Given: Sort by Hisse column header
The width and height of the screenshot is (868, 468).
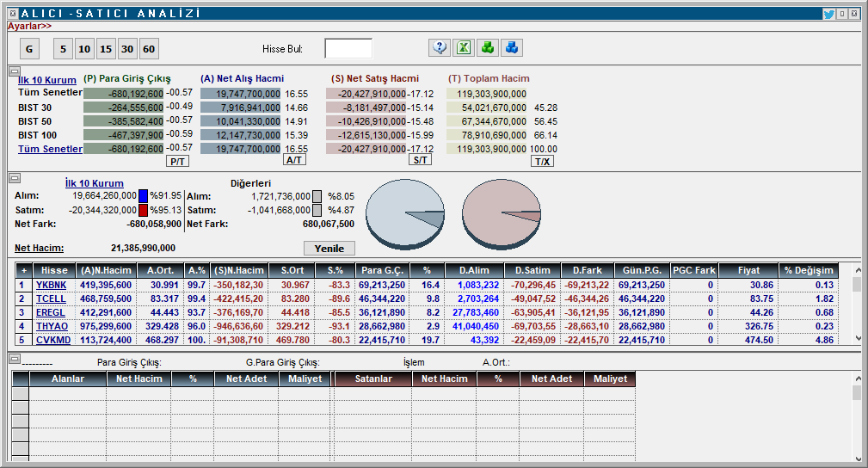Looking at the screenshot, I should click(54, 270).
